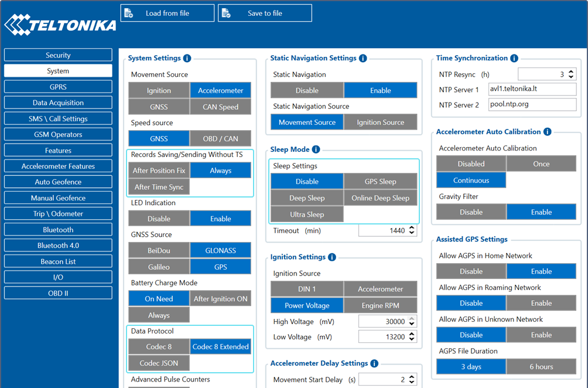Select Ultra Sleep mode

pyautogui.click(x=307, y=215)
